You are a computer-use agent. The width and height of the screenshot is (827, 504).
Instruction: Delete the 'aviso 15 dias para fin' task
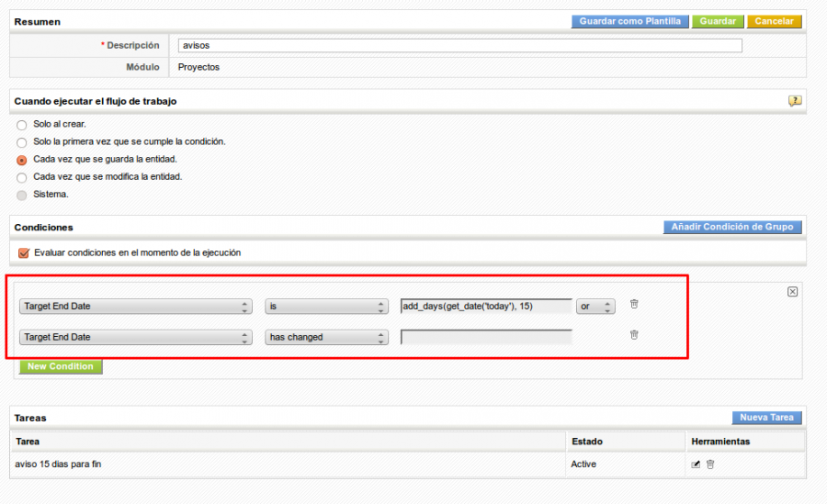pyautogui.click(x=710, y=465)
